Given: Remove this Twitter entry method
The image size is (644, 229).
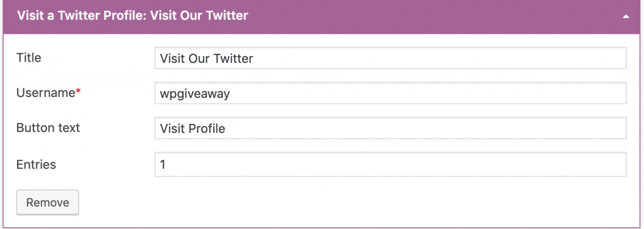Looking at the screenshot, I should click(48, 203).
